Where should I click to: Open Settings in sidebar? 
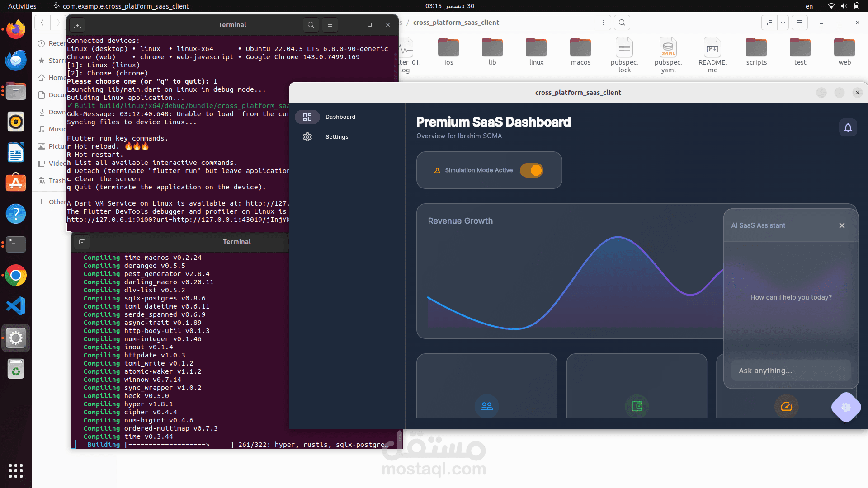[x=336, y=137]
